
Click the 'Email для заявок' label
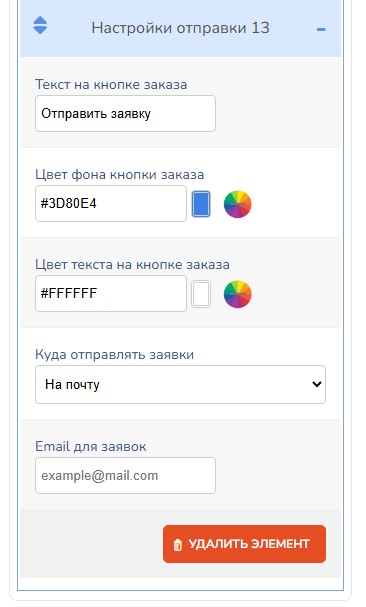pyautogui.click(x=91, y=446)
